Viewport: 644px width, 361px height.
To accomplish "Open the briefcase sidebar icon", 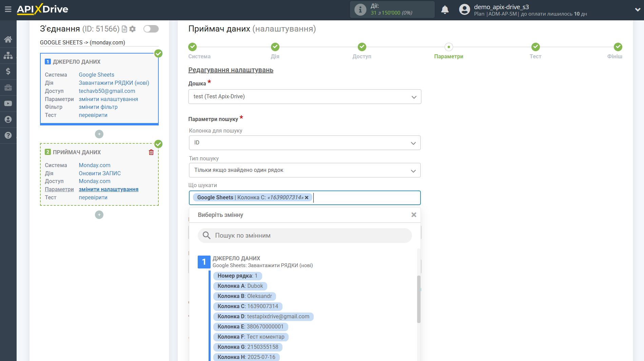I will coord(8,87).
